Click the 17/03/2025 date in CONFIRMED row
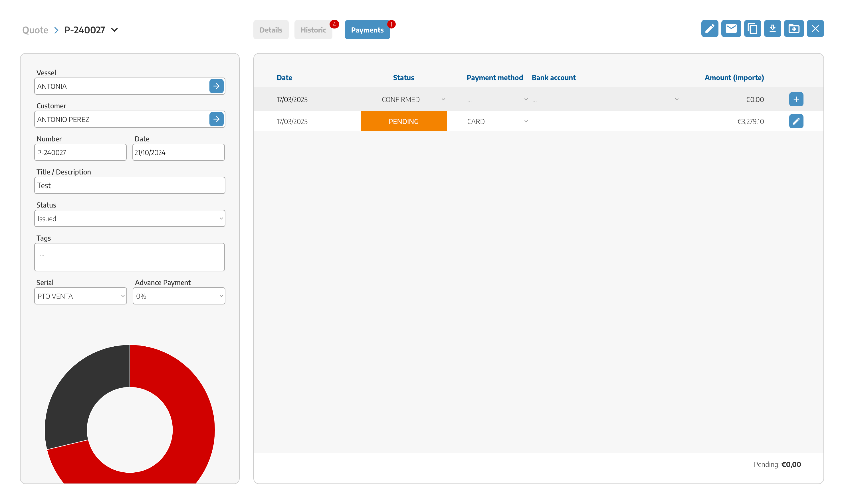 [x=292, y=99]
